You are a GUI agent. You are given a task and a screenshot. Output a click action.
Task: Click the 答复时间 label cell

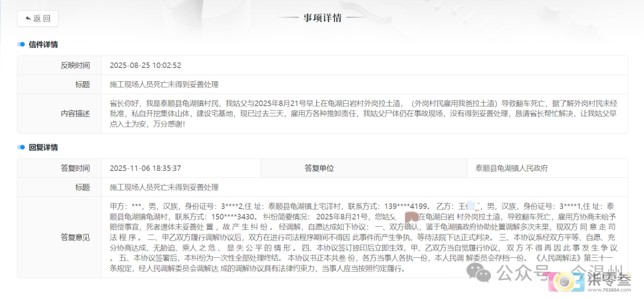(75, 168)
